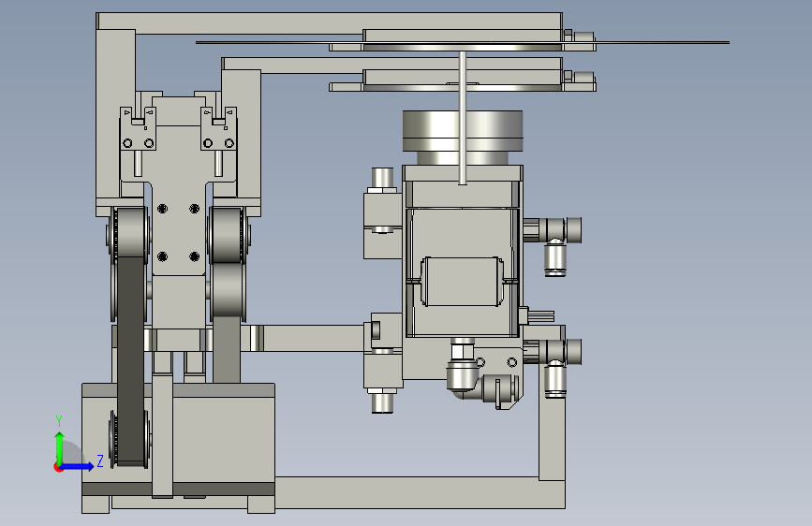The image size is (812, 526).
Task: Click the "Z" label of the triad
Action: click(x=100, y=460)
